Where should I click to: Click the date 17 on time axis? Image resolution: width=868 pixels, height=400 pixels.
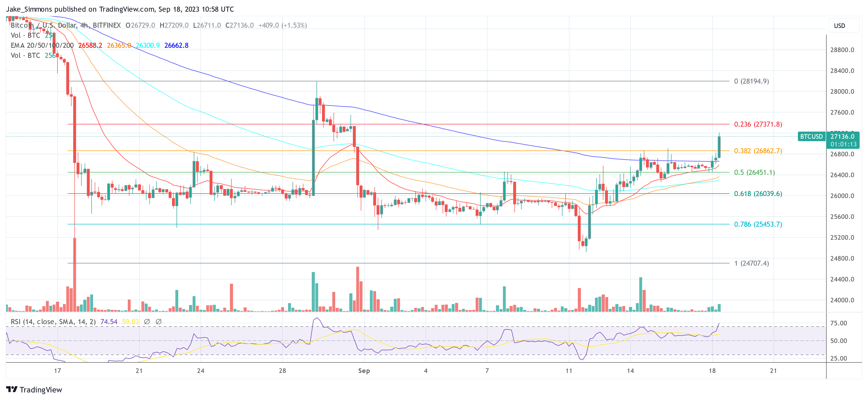pos(58,371)
